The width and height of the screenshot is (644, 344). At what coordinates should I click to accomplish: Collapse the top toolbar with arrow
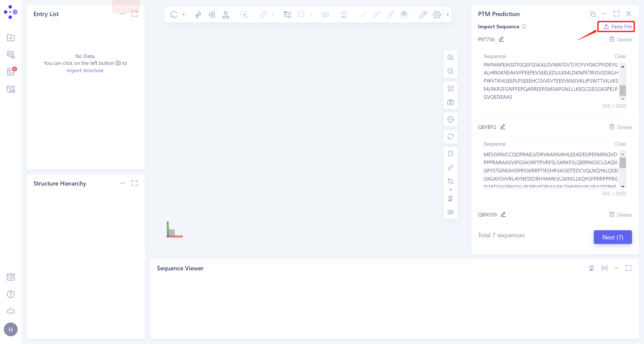click(448, 15)
